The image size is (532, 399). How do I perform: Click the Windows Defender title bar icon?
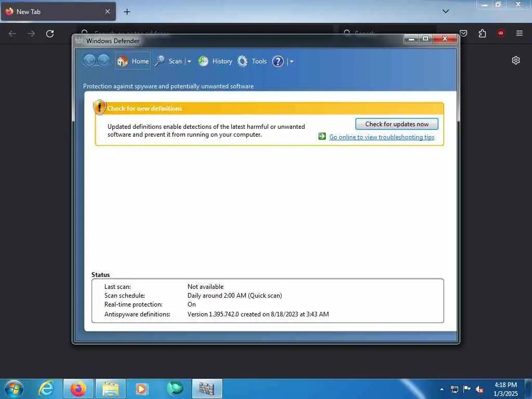click(79, 41)
